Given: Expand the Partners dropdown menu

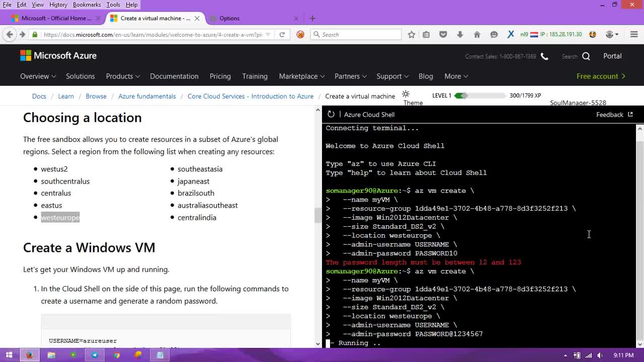Looking at the screenshot, I should 351,76.
